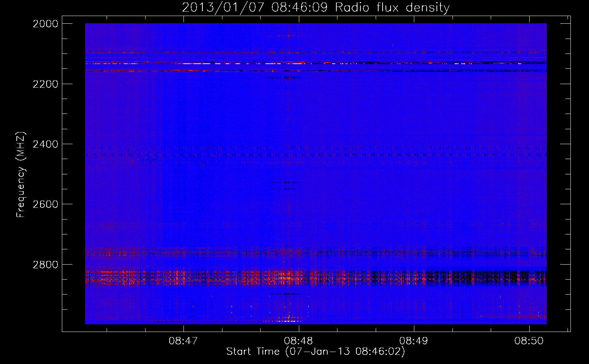Click the 08:50 time tick label
The height and width of the screenshot is (364, 589).
pyautogui.click(x=529, y=341)
